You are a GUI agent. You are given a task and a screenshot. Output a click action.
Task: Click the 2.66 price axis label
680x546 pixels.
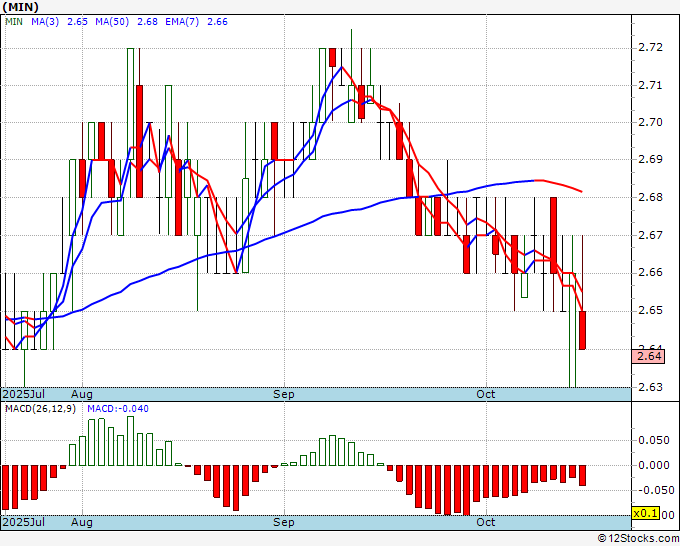coord(651,272)
